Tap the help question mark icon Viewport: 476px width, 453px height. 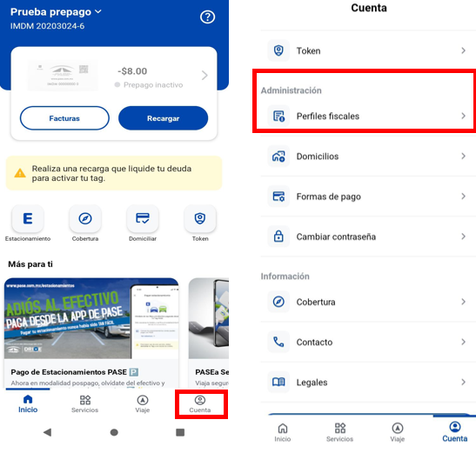(x=208, y=17)
